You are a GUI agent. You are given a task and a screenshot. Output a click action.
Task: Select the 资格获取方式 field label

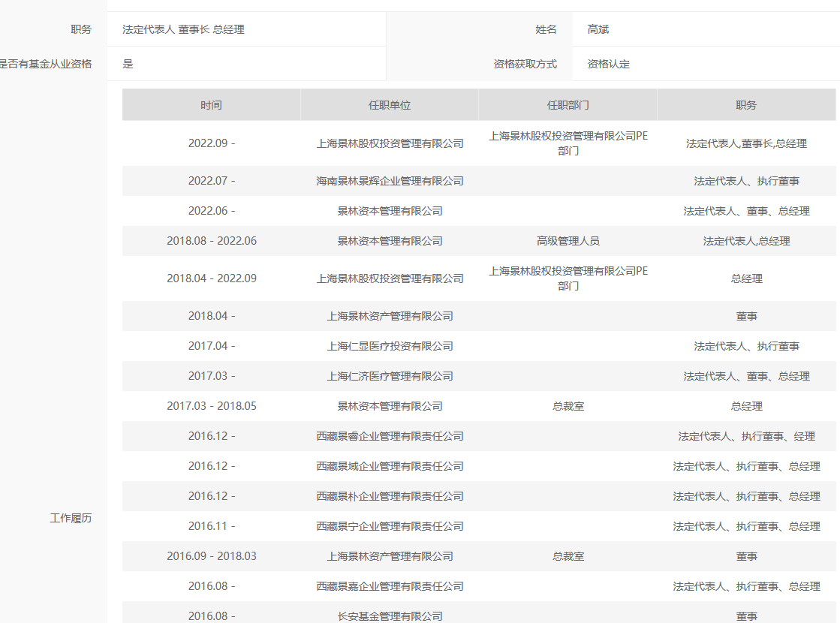525,64
